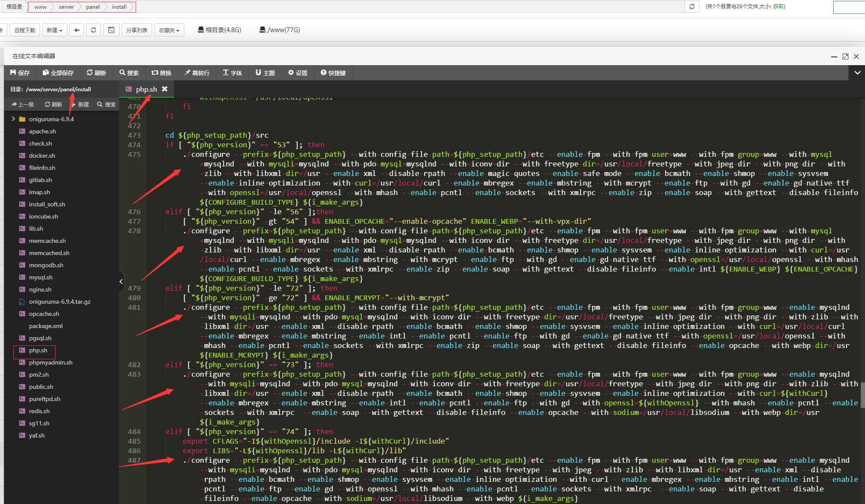Create new item via sidebar 新建
The width and height of the screenshot is (865, 504).
pos(80,104)
